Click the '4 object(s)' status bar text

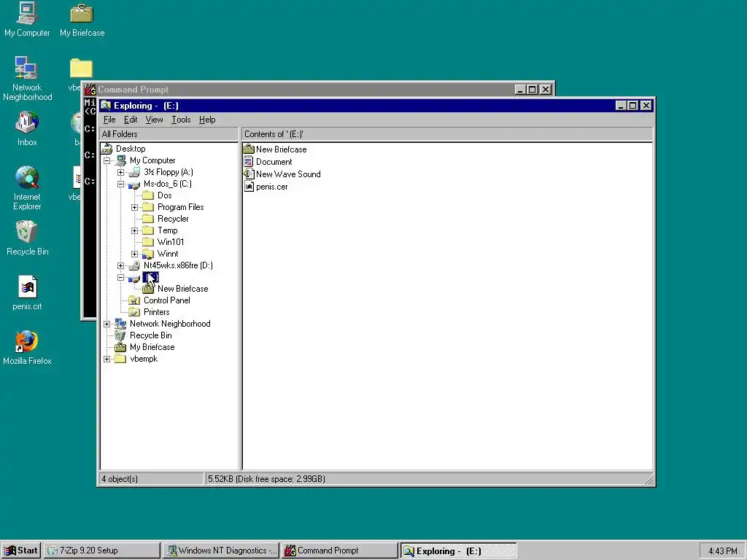[x=120, y=479]
